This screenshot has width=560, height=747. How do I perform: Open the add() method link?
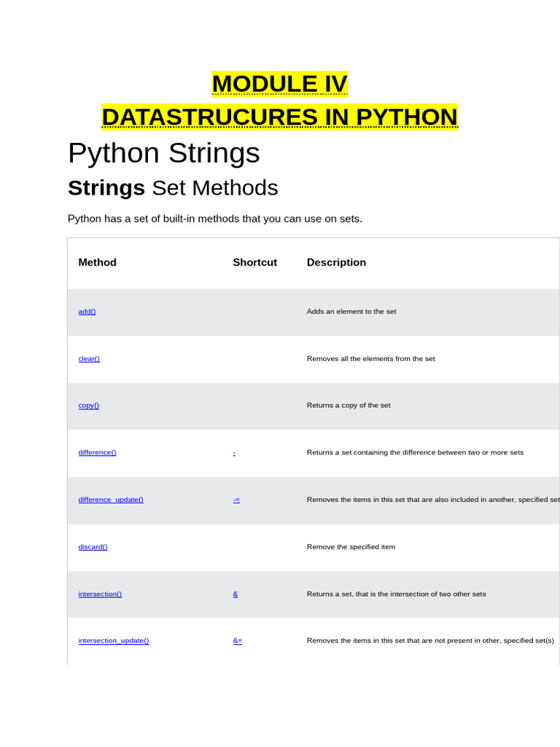point(87,311)
